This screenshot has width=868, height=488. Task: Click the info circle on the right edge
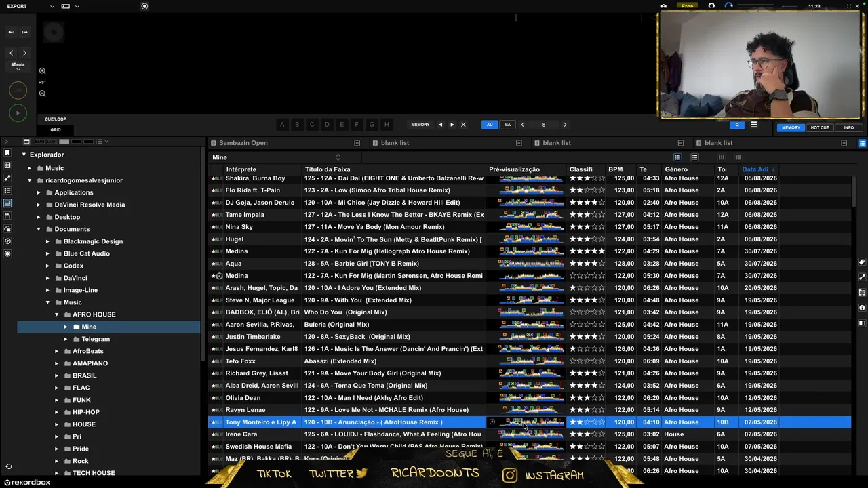pos(862,308)
